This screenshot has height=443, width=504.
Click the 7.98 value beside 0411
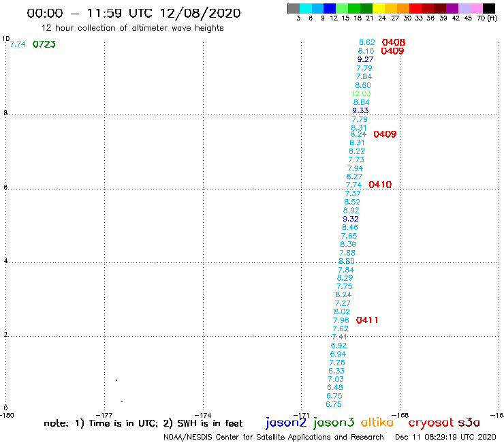point(341,320)
